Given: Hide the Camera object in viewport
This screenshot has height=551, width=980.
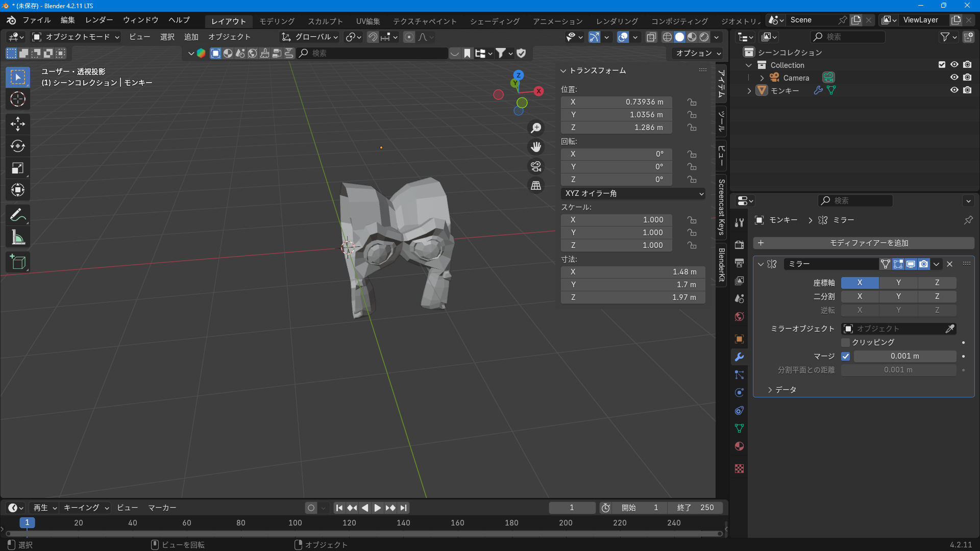Looking at the screenshot, I should click(954, 77).
